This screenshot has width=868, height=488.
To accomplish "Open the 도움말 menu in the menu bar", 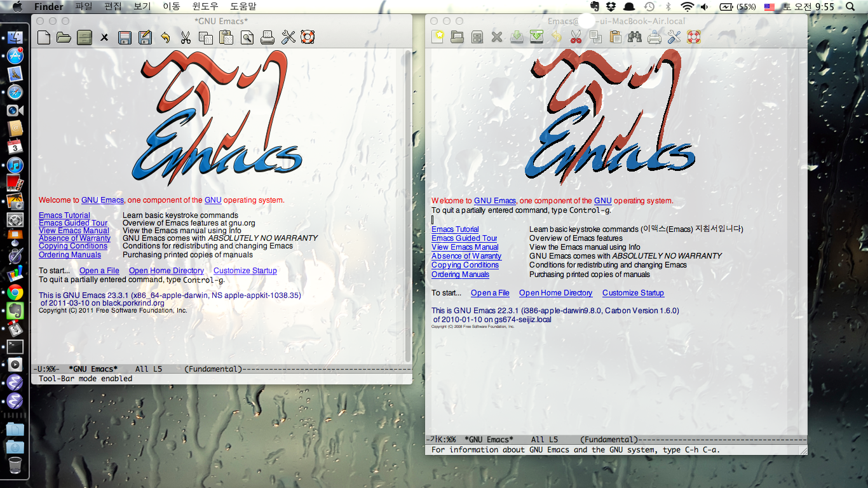I will coord(243,6).
